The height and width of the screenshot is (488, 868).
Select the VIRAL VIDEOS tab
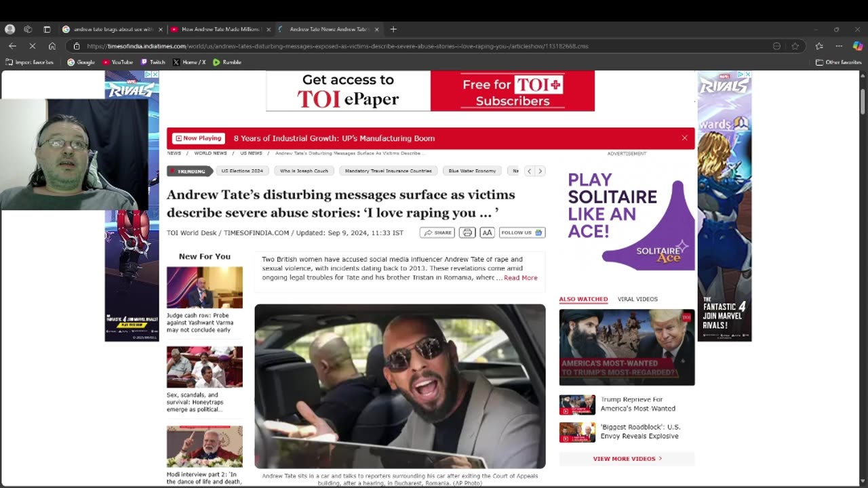pyautogui.click(x=637, y=299)
